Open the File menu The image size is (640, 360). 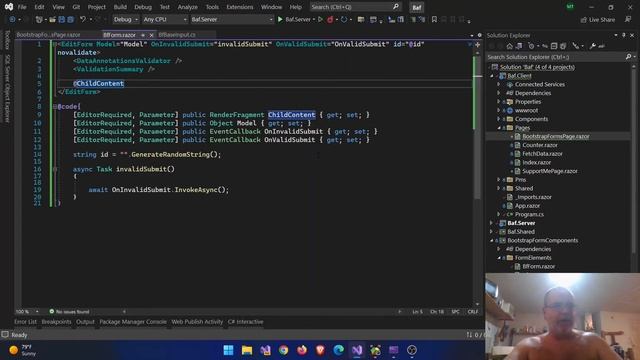pyautogui.click(x=22, y=7)
